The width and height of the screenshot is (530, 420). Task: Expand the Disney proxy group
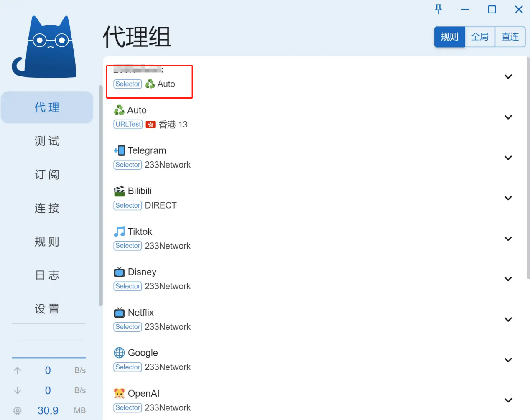pyautogui.click(x=508, y=279)
